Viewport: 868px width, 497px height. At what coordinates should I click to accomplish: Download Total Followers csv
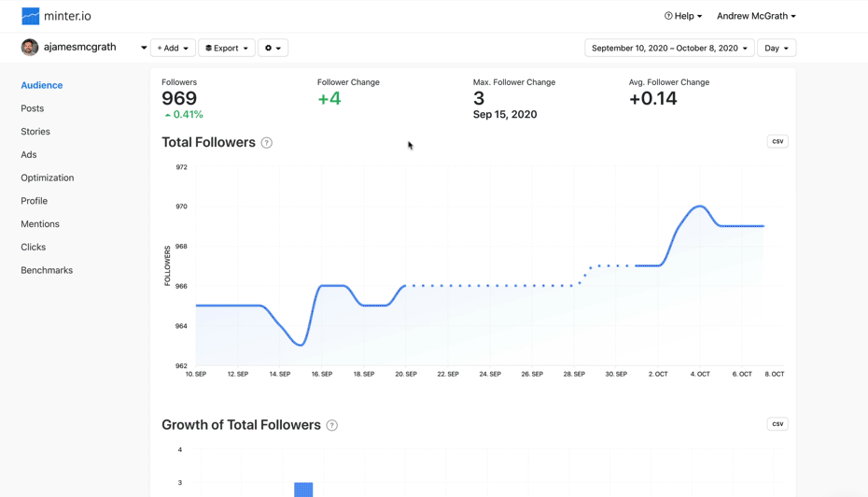777,141
